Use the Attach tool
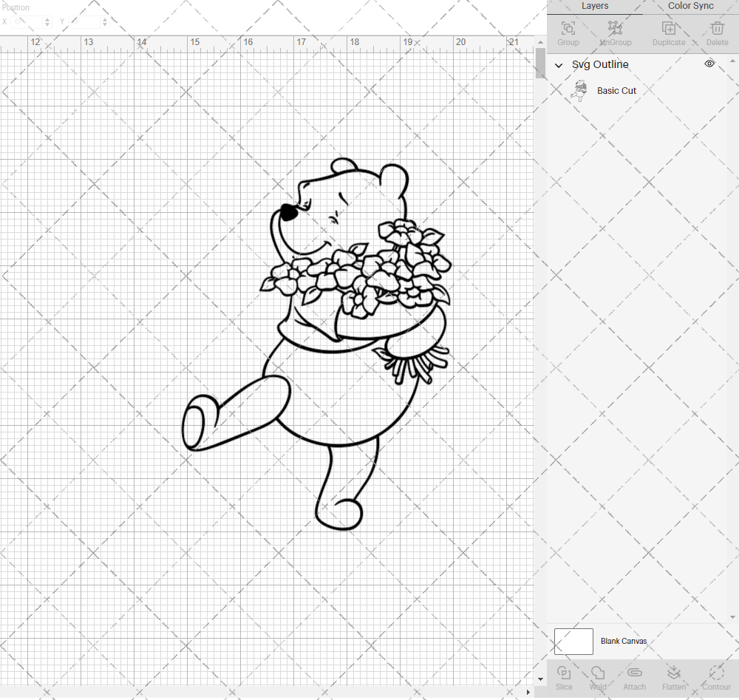The width and height of the screenshot is (739, 700). (634, 676)
